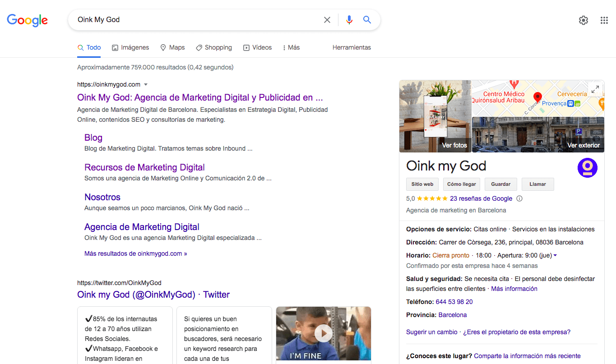The height and width of the screenshot is (364, 616).
Task: Click the Herramientas tools button
Action: tap(352, 47)
